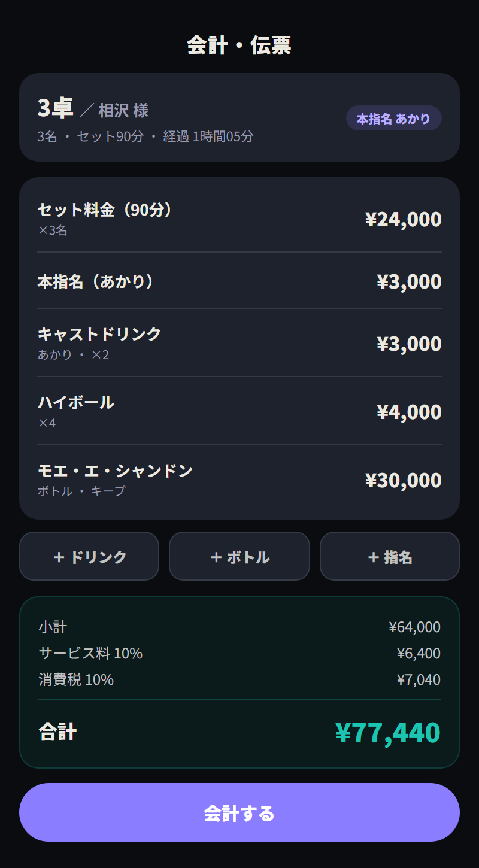The height and width of the screenshot is (868, 479).
Task: Add a nomination with + 指名
Action: point(390,556)
